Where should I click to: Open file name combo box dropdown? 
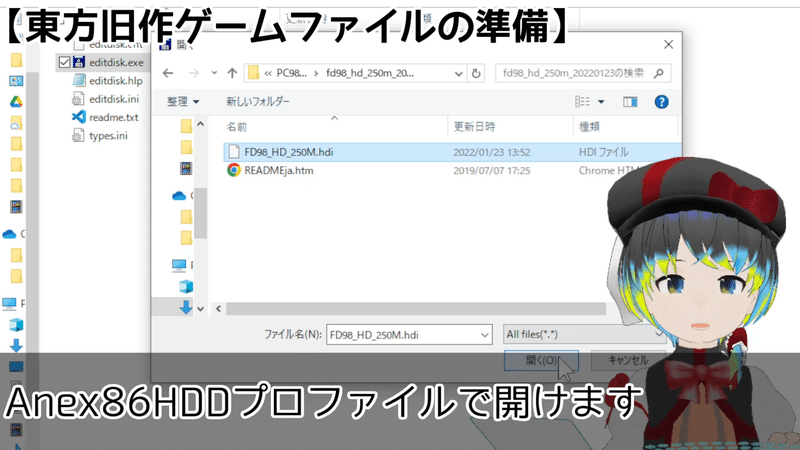484,335
